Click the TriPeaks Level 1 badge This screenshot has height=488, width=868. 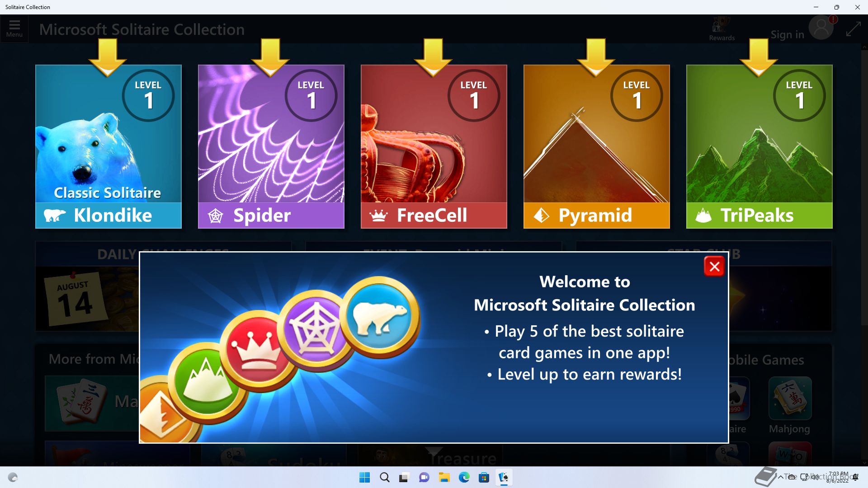coord(799,95)
